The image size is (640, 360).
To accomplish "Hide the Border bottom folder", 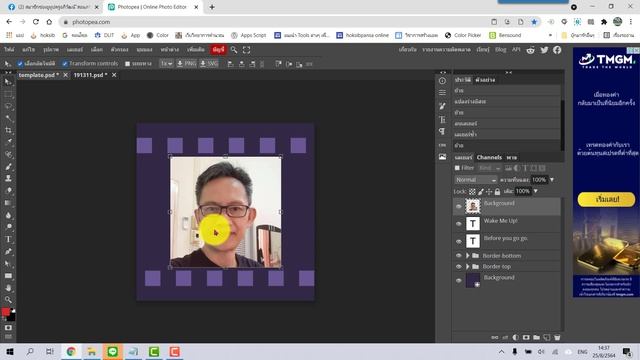I will pos(459,256).
